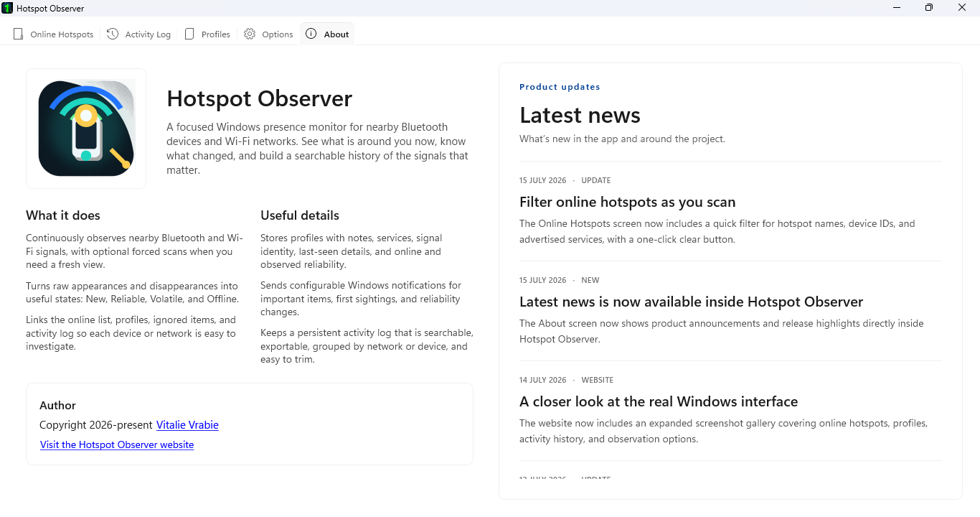The image size is (980, 517).
Task: Switch to the Online Hotspots tab
Action: [x=54, y=34]
